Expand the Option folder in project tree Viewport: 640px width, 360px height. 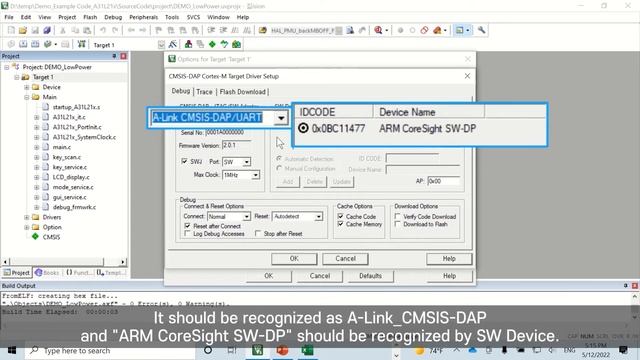click(x=27, y=227)
